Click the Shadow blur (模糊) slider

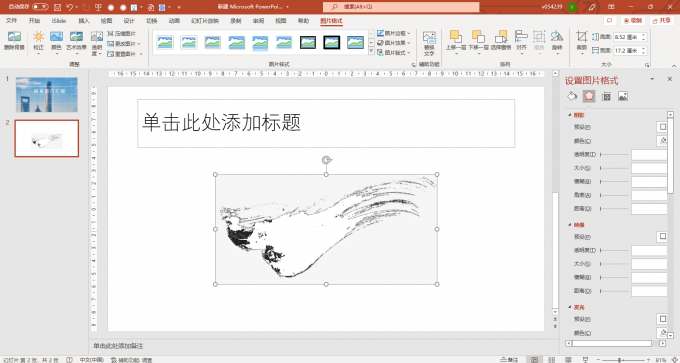tap(614, 182)
